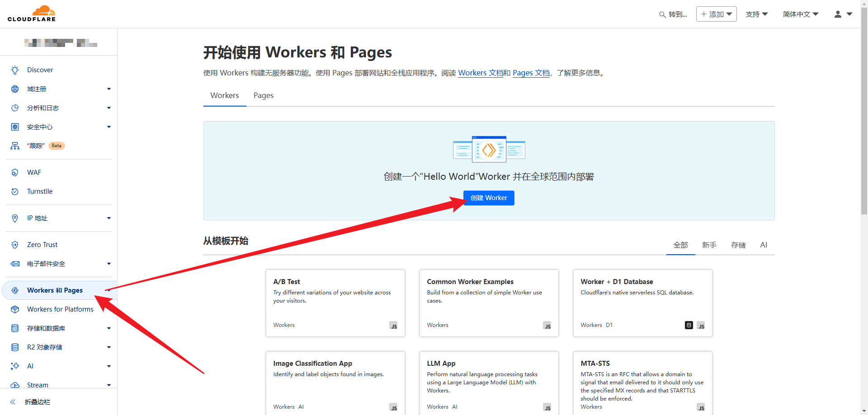Select the AI template filter tab
The width and height of the screenshot is (868, 415).
coord(764,245)
